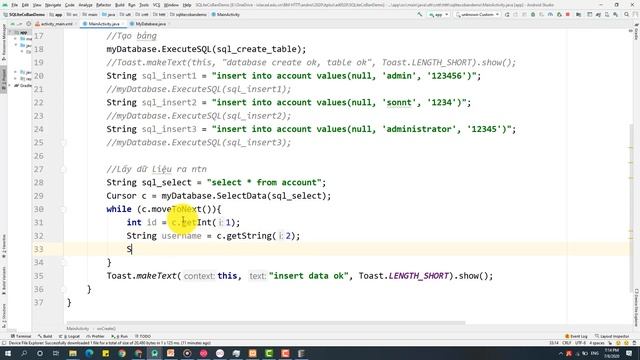Open the notification center icon

point(629,353)
